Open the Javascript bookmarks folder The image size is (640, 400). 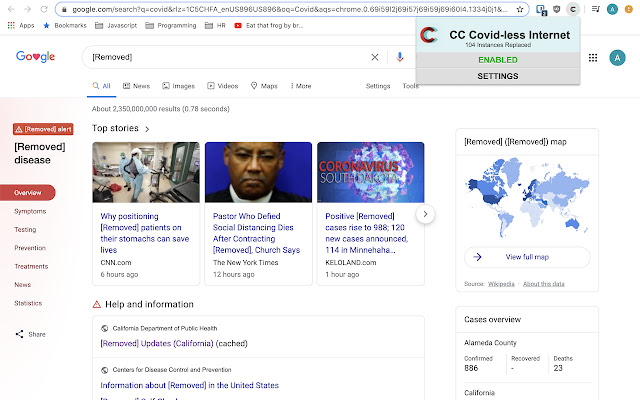116,25
